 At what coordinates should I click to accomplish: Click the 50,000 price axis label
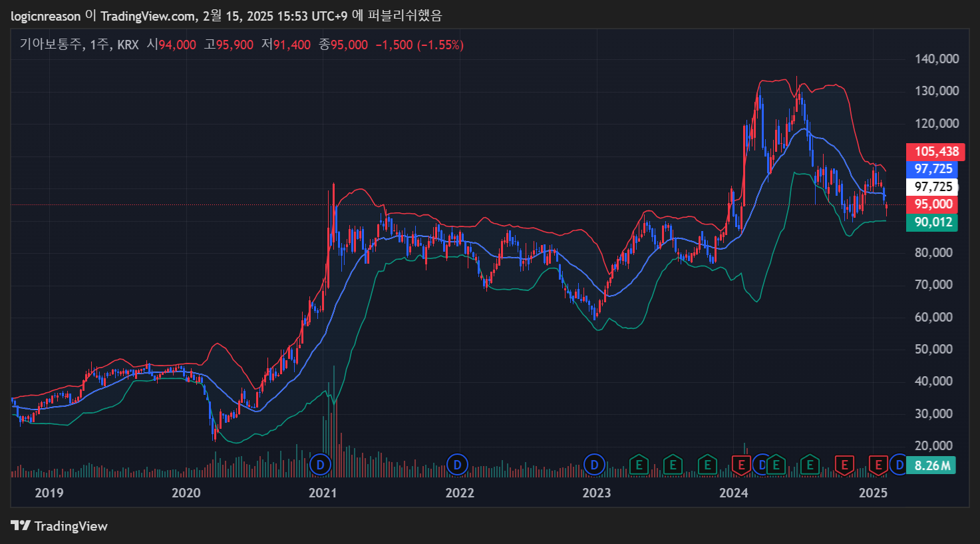(933, 350)
